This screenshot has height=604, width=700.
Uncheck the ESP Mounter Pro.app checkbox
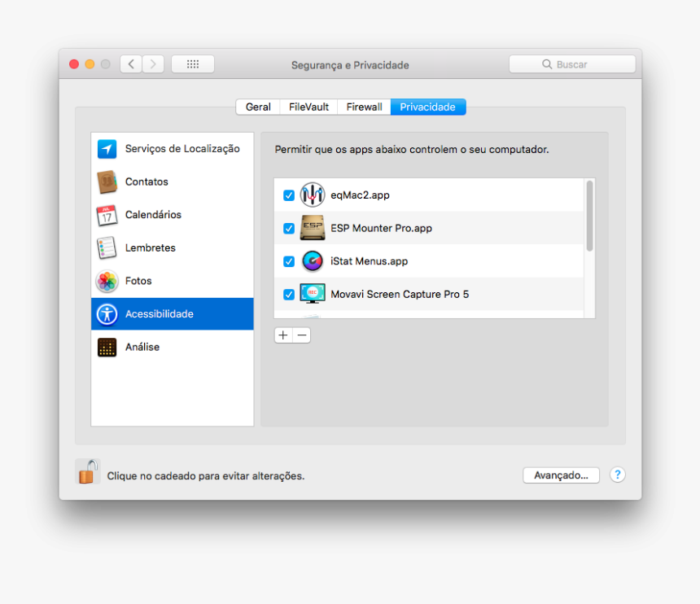289,228
